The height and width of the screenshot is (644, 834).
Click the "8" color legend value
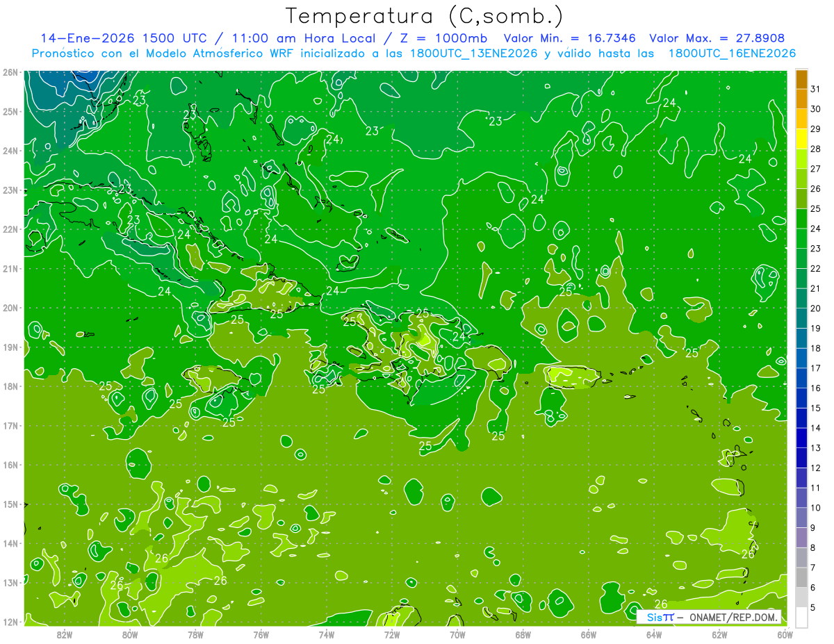tap(813, 547)
